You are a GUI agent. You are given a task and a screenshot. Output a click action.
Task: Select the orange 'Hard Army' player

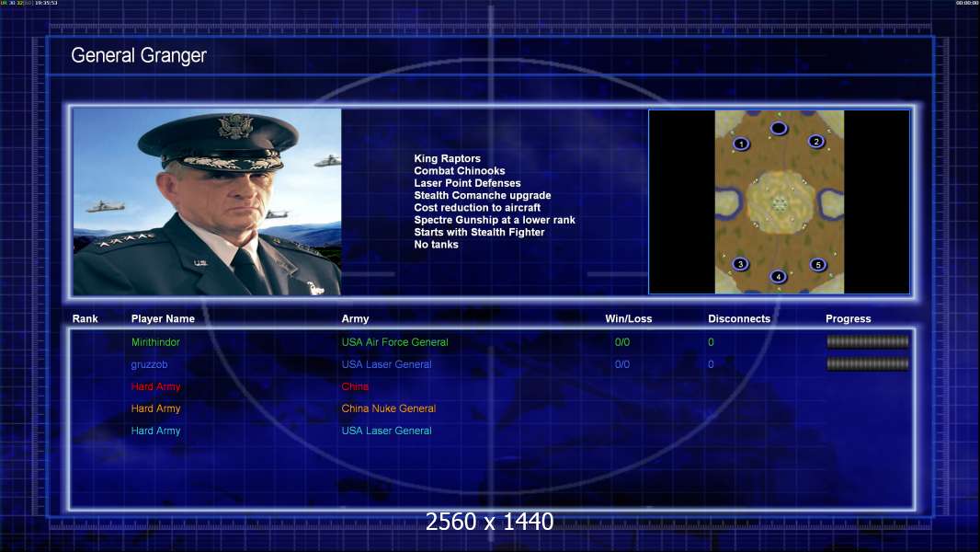(155, 408)
